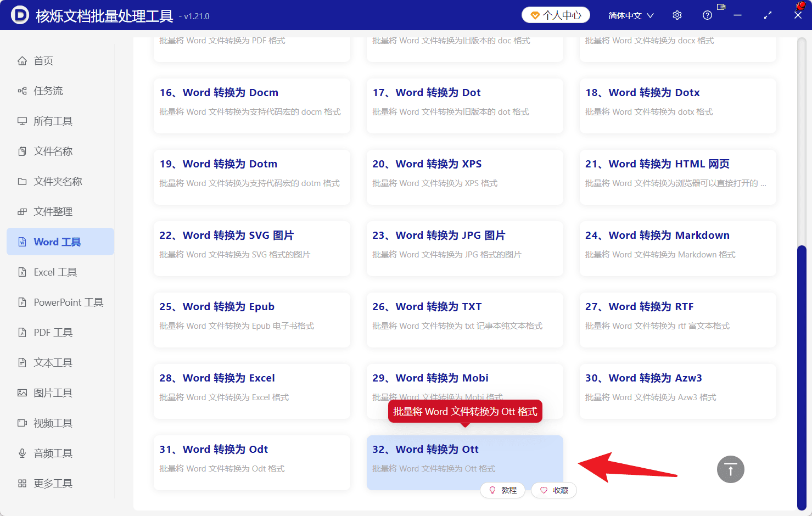
Task: Open Word 转换为 HTML 网页 card
Action: pyautogui.click(x=678, y=177)
